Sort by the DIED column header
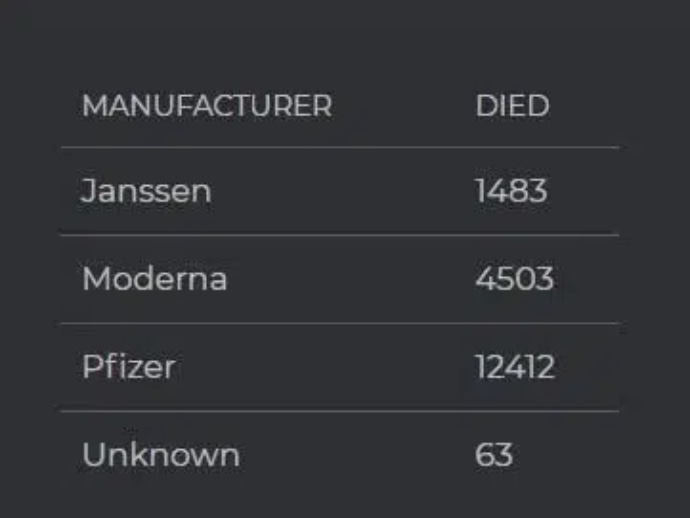Viewport: 690px width, 518px height. [512, 106]
